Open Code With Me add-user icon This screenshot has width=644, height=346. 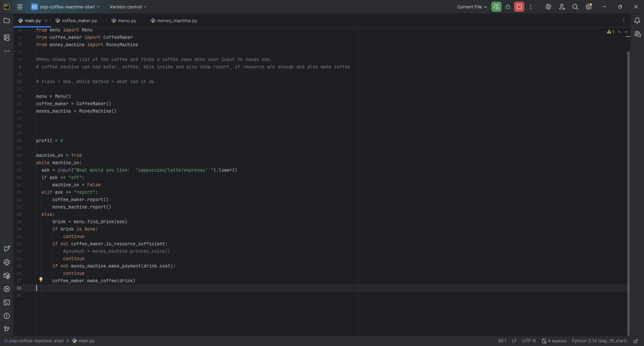pos(562,7)
